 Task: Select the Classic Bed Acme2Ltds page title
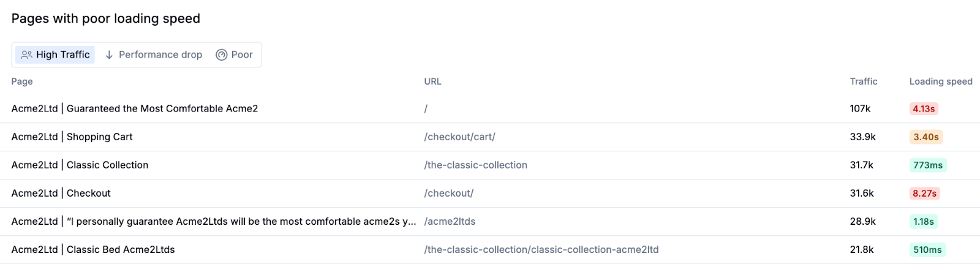point(93,249)
